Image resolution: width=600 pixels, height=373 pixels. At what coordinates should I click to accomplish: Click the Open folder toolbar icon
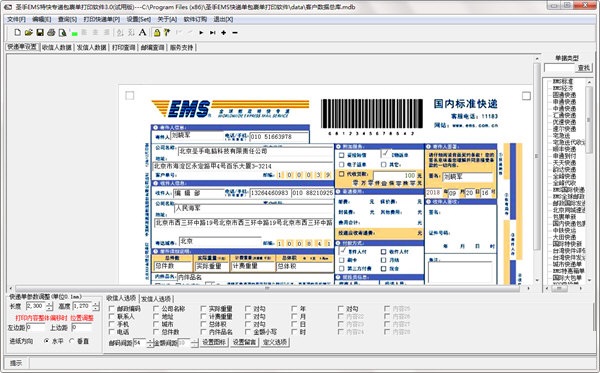pos(28,33)
